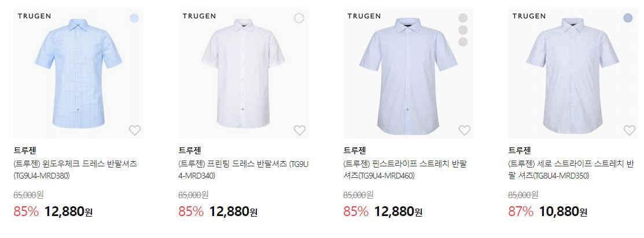
Task: Click the 10,880원 sale price
Action: pos(563,212)
